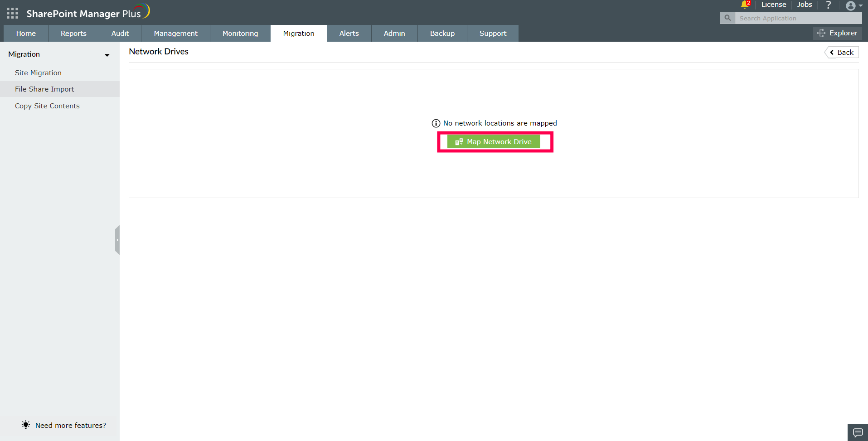Go back using the Back button
This screenshot has height=441, width=868.
[842, 53]
